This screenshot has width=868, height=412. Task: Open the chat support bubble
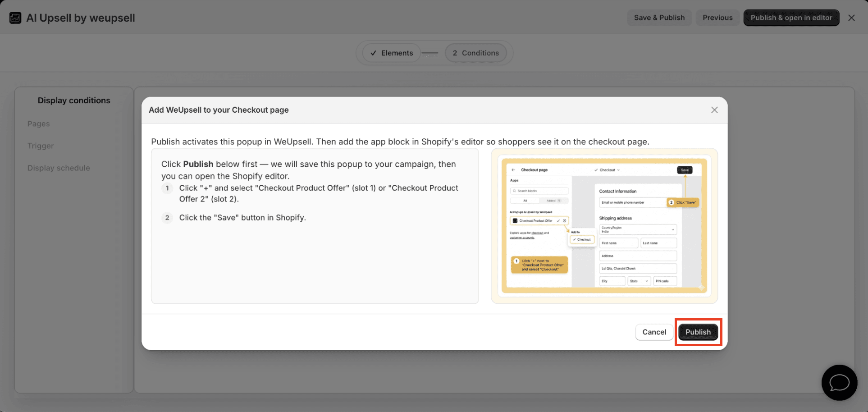[839, 383]
